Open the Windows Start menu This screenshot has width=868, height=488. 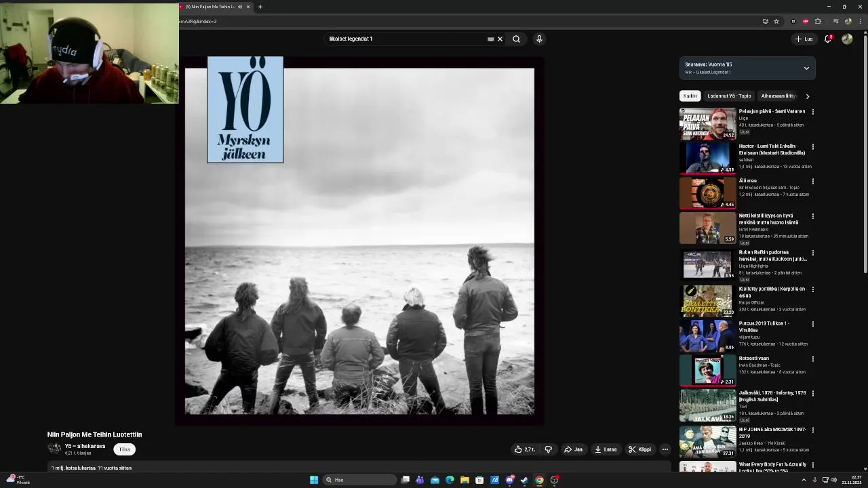[x=314, y=480]
